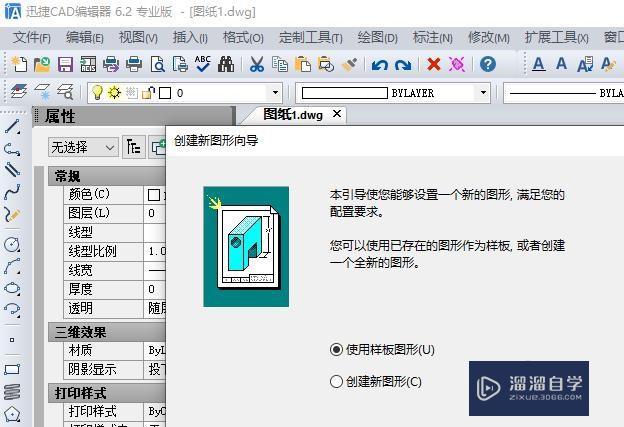Open the 视图(V) menu
The height and width of the screenshot is (427, 624).
tap(138, 38)
